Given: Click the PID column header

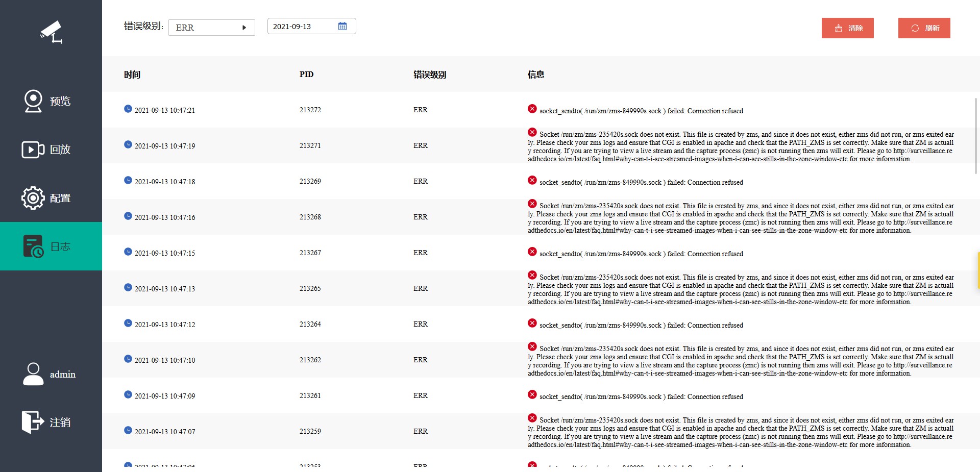Looking at the screenshot, I should 306,74.
